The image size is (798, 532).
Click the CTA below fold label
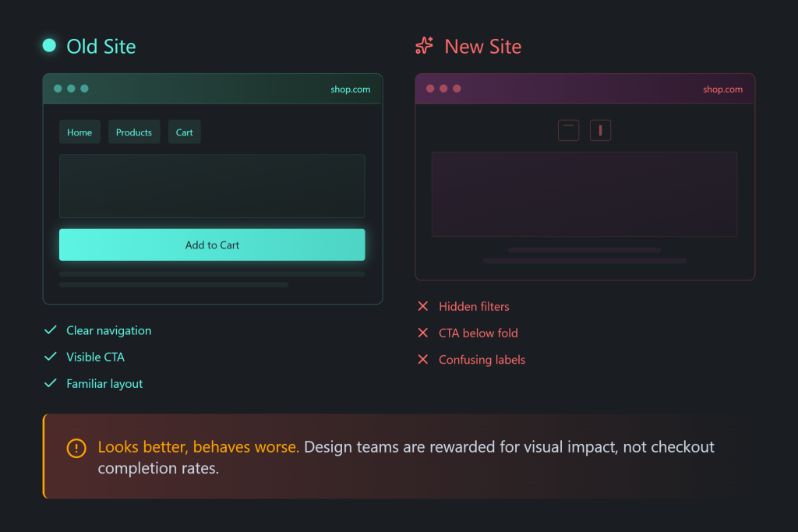478,333
